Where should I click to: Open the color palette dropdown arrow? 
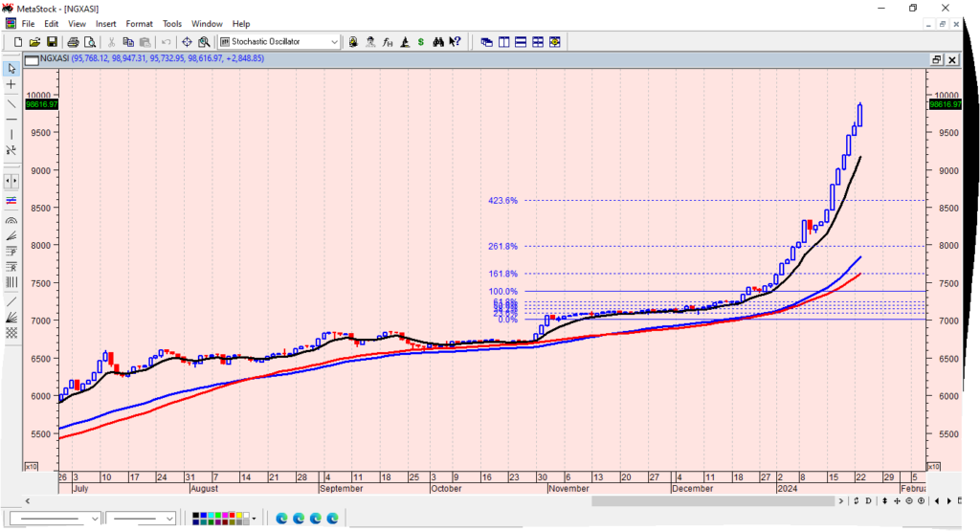click(255, 519)
